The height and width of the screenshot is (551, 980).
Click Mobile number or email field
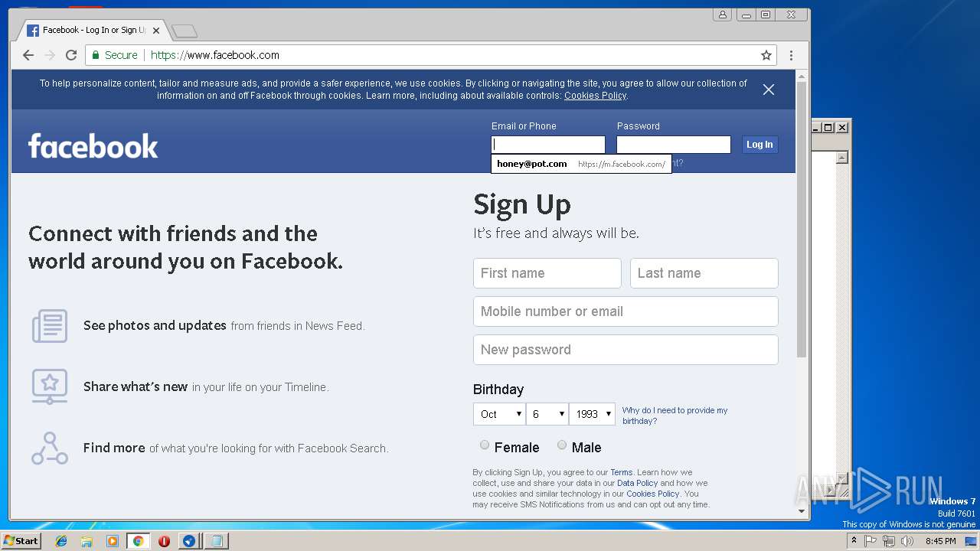[x=626, y=311]
